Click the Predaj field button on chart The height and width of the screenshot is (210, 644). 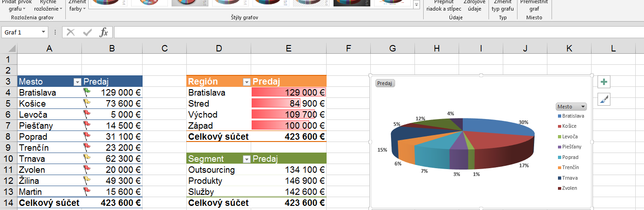[385, 84]
